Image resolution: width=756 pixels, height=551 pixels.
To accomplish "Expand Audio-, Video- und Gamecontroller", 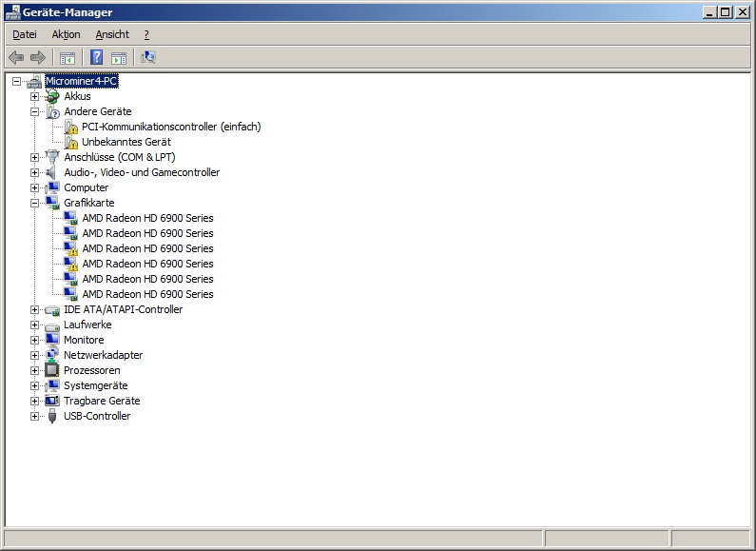I will pos(35,172).
